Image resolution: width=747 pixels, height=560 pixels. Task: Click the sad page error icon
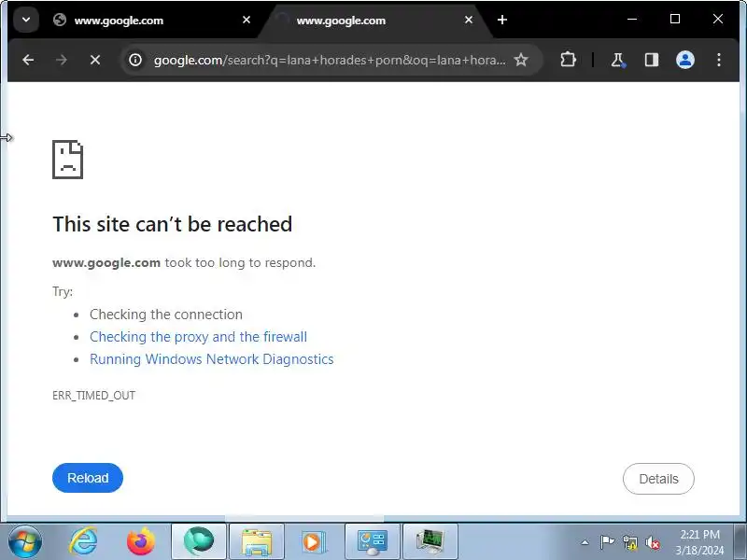[67, 160]
